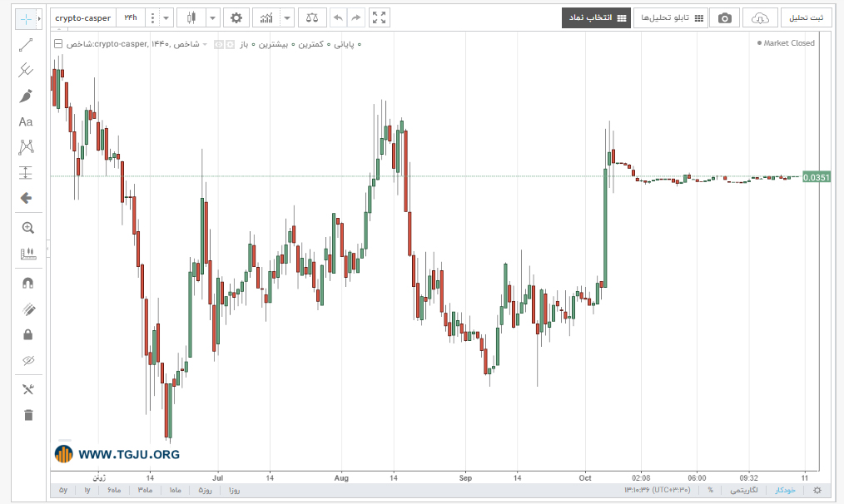
Task: Expand the شاخص legend dropdown arrow
Action: click(x=205, y=44)
